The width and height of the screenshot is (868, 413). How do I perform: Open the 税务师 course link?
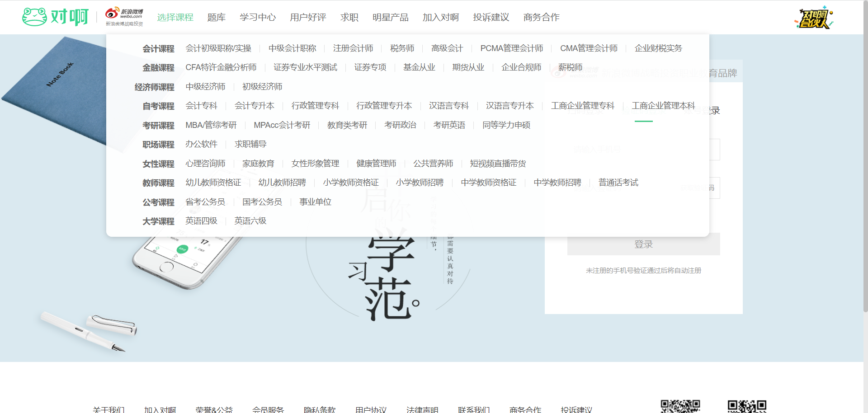coord(402,48)
